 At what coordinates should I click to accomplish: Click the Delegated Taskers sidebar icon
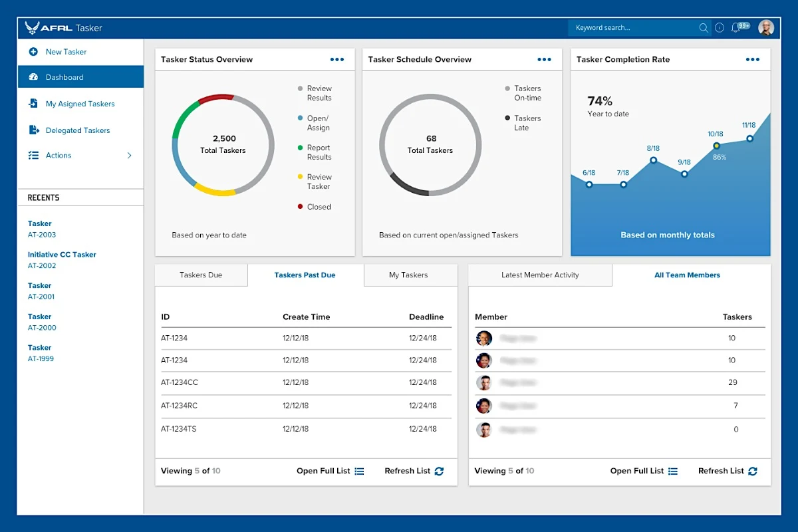pos(33,130)
